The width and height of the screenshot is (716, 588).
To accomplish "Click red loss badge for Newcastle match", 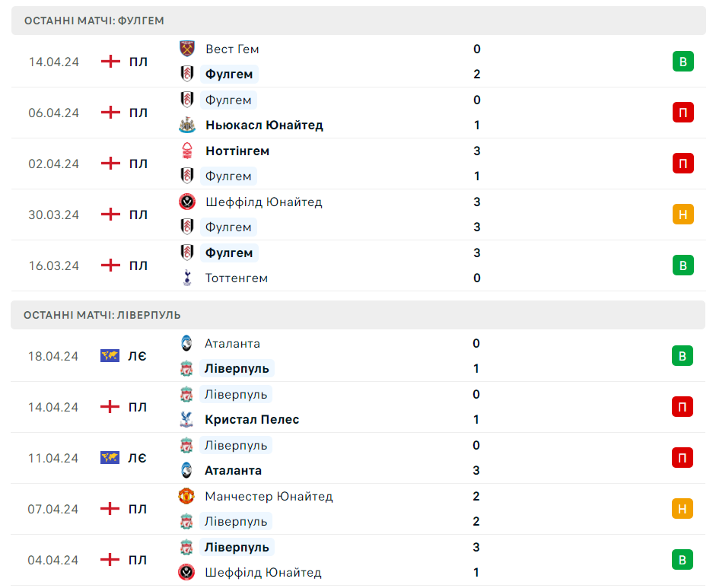I will pos(683,113).
